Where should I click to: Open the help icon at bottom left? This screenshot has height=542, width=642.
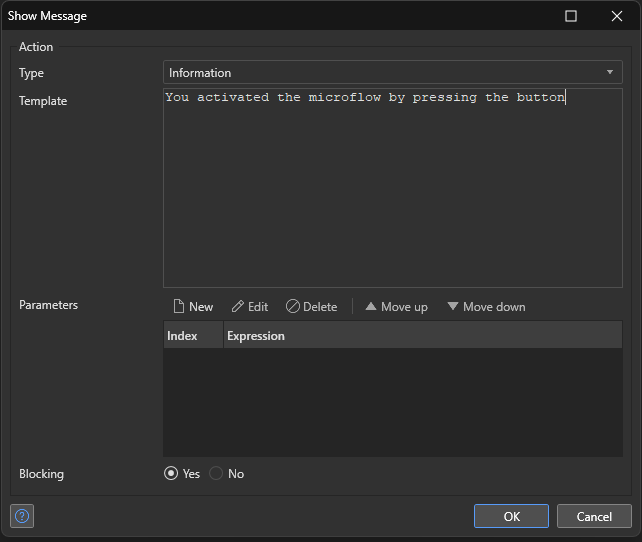point(22,516)
